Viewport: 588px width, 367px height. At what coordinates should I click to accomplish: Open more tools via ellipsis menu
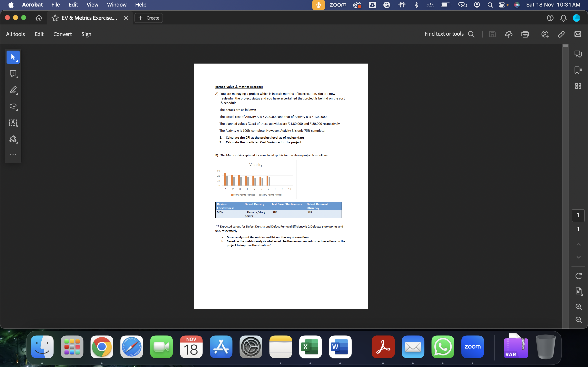click(13, 155)
